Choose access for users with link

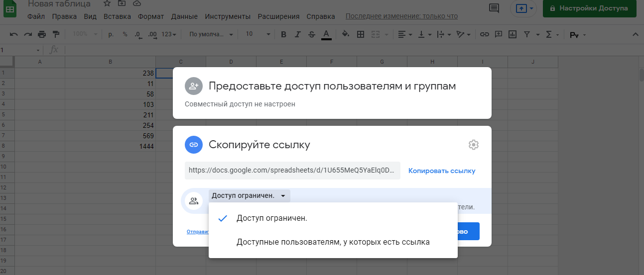[x=333, y=242]
